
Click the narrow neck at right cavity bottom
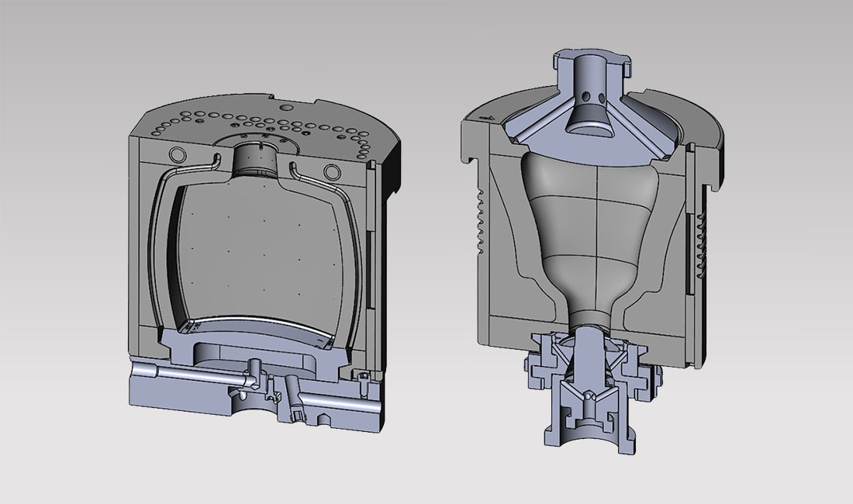[x=592, y=316]
